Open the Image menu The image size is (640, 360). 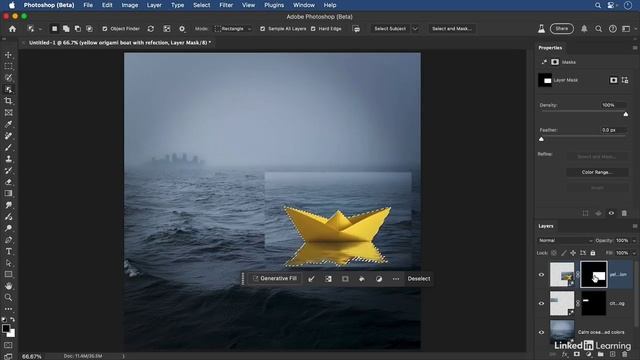click(x=129, y=5)
